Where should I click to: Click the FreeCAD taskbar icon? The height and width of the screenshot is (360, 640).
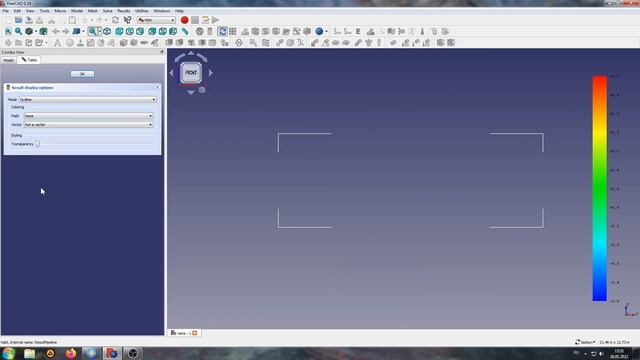112,353
